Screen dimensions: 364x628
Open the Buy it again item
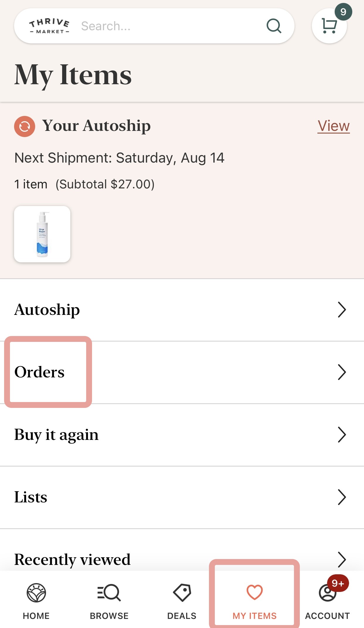[56, 435]
